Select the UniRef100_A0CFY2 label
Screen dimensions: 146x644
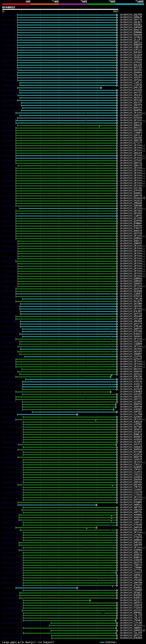point(131,445)
